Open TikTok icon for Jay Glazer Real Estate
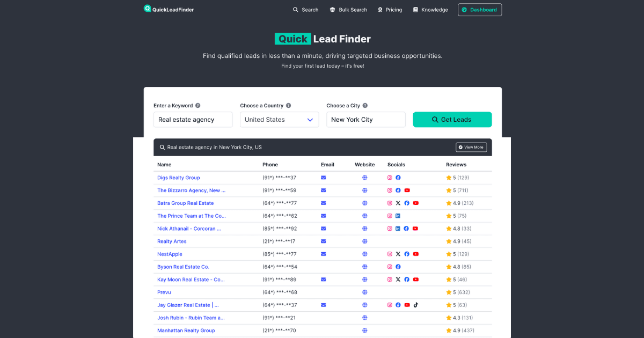This screenshot has height=338, width=644. pyautogui.click(x=416, y=305)
